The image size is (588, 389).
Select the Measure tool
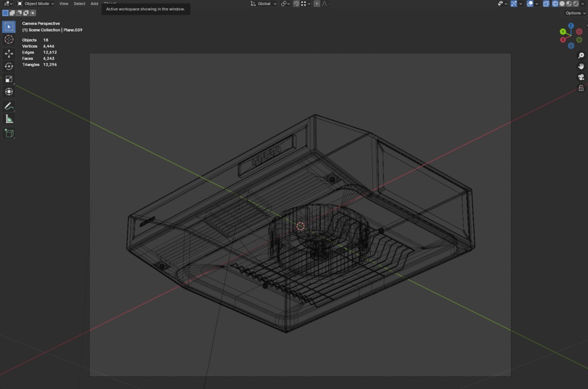click(x=9, y=120)
